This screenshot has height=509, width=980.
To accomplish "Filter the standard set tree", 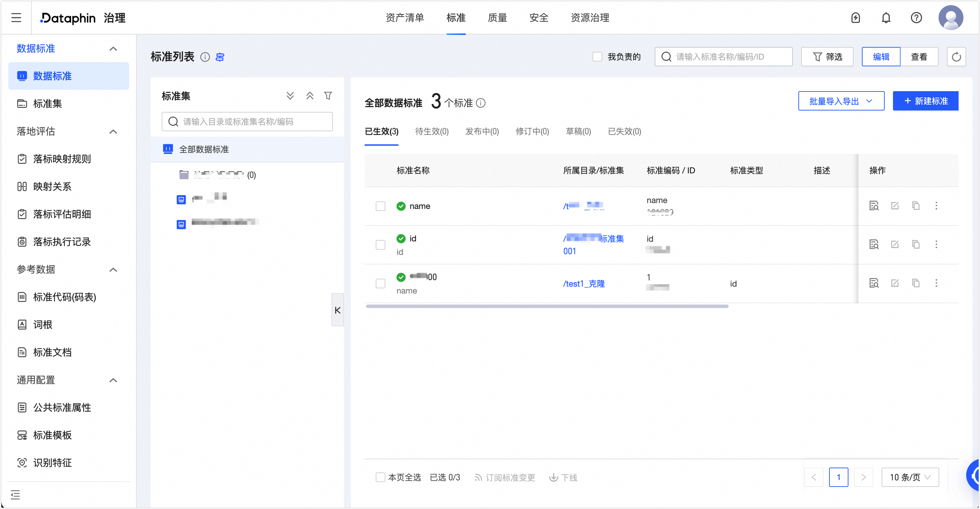I will click(x=328, y=96).
